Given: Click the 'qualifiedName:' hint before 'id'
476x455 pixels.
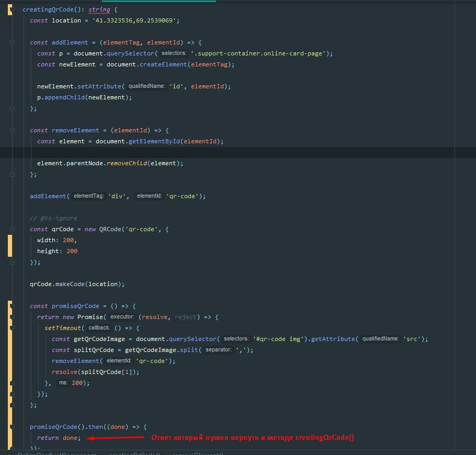Looking at the screenshot, I should [x=146, y=86].
